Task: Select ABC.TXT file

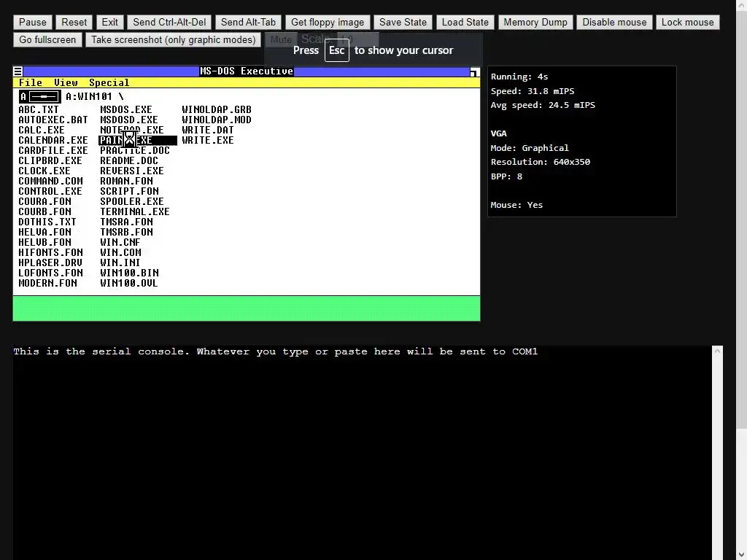Action: point(39,109)
